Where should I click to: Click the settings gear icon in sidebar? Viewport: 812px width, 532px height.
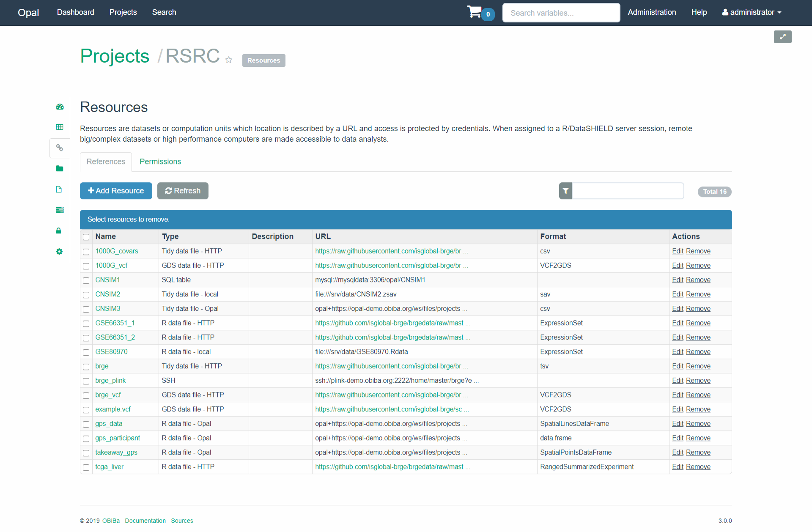59,250
